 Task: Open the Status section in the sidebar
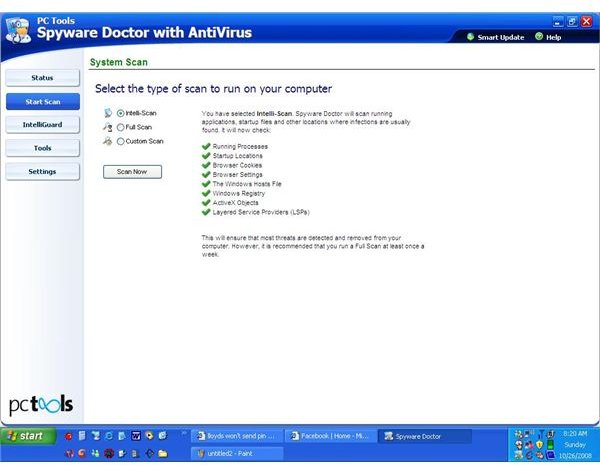(x=42, y=78)
